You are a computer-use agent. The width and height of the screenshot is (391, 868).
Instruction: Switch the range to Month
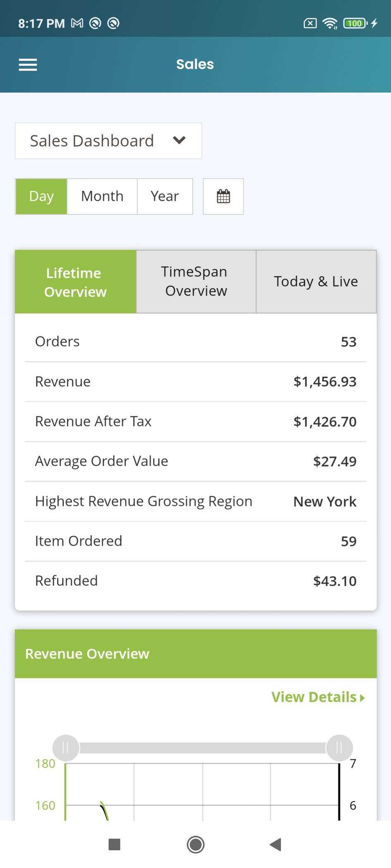click(x=102, y=196)
